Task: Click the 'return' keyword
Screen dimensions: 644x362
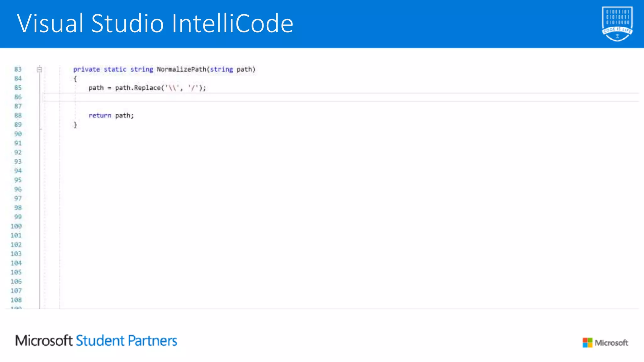Action: click(100, 116)
